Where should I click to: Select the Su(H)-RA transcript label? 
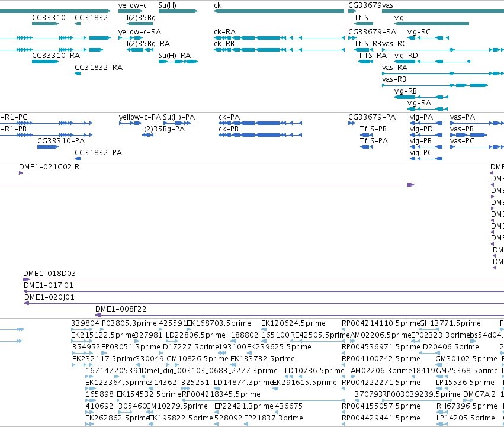tap(175, 56)
